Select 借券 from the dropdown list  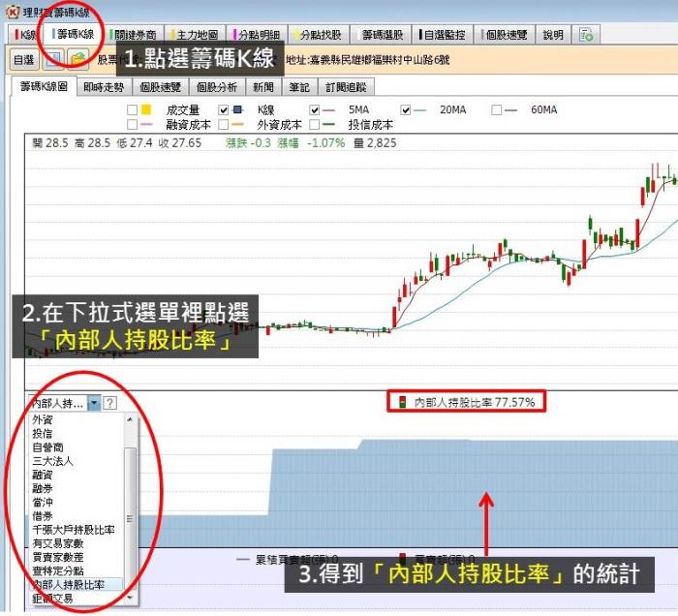click(43, 515)
